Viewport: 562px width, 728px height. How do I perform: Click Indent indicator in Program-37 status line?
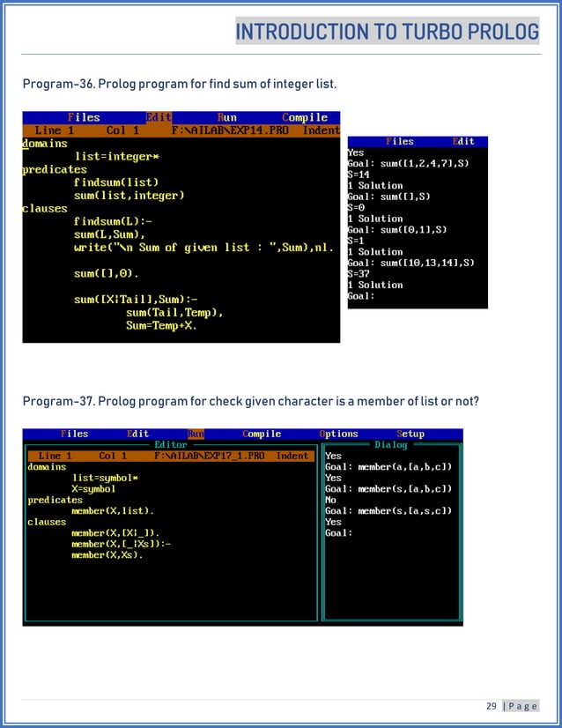292,456
